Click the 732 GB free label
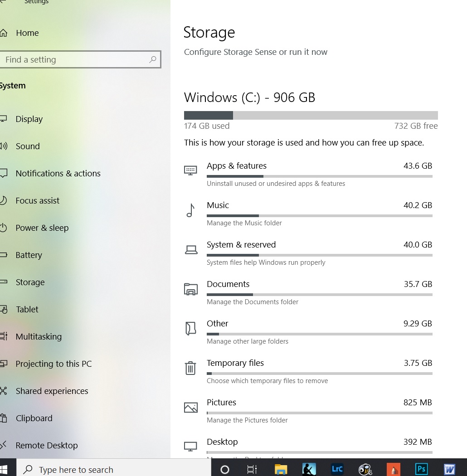Viewport: 467px width, 476px height. click(416, 126)
